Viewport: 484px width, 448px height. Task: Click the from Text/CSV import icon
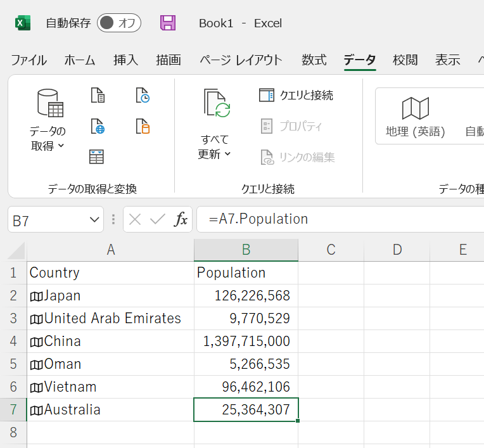click(98, 95)
